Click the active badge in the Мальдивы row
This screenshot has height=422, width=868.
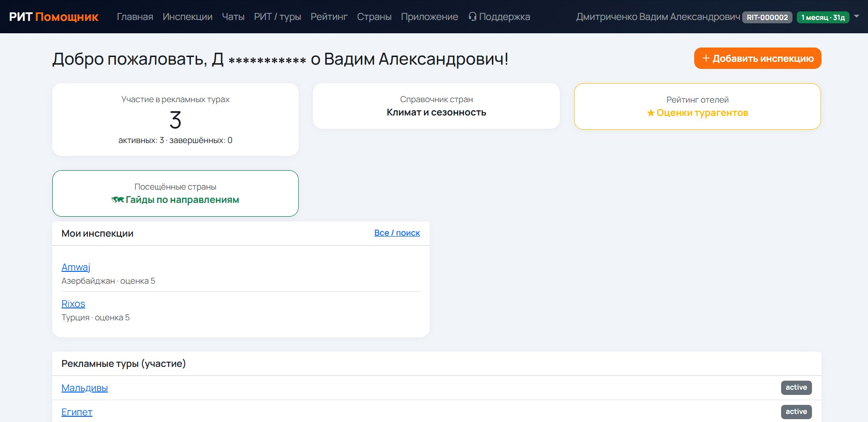click(796, 387)
